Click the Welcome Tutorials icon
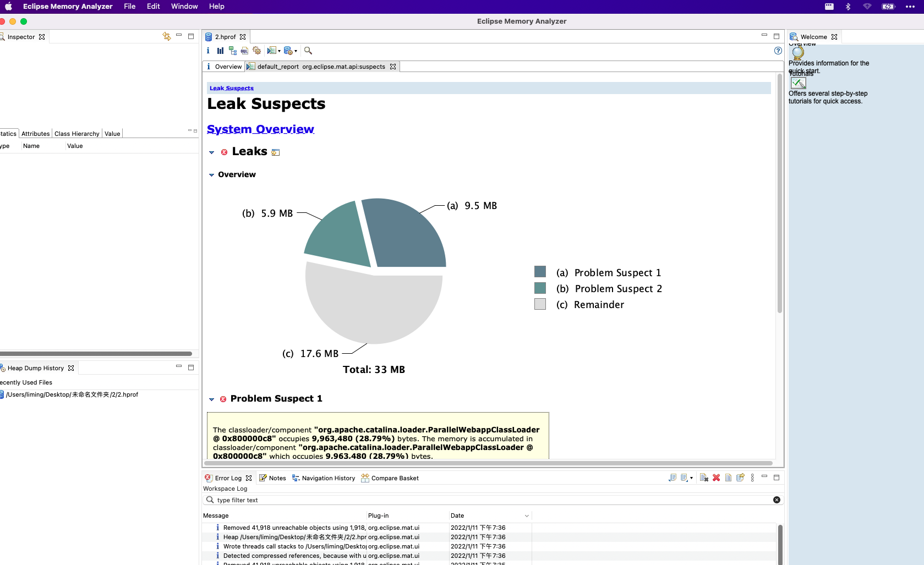The width and height of the screenshot is (924, 565). coord(799,83)
